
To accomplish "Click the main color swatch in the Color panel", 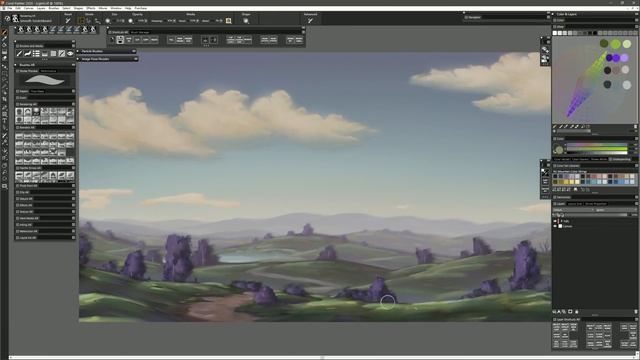I will click(x=559, y=150).
